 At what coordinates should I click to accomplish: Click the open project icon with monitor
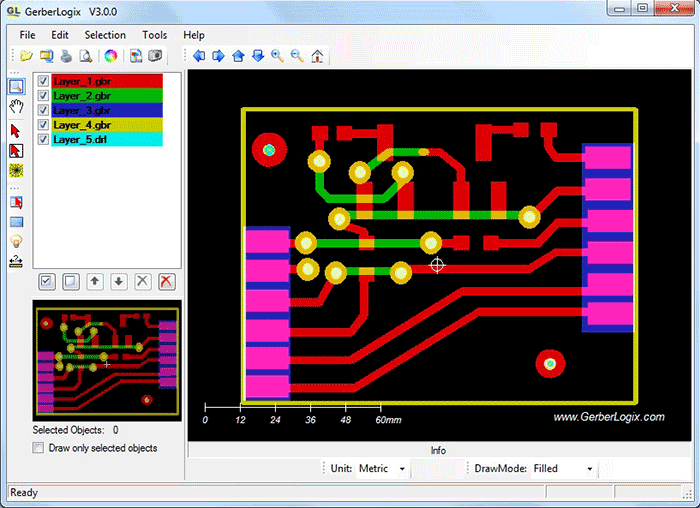[x=46, y=56]
